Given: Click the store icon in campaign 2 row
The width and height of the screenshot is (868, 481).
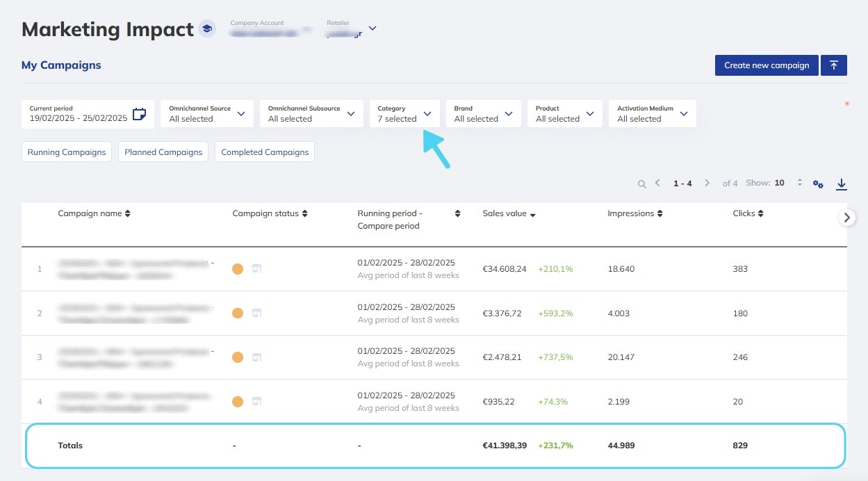Looking at the screenshot, I should [x=256, y=313].
